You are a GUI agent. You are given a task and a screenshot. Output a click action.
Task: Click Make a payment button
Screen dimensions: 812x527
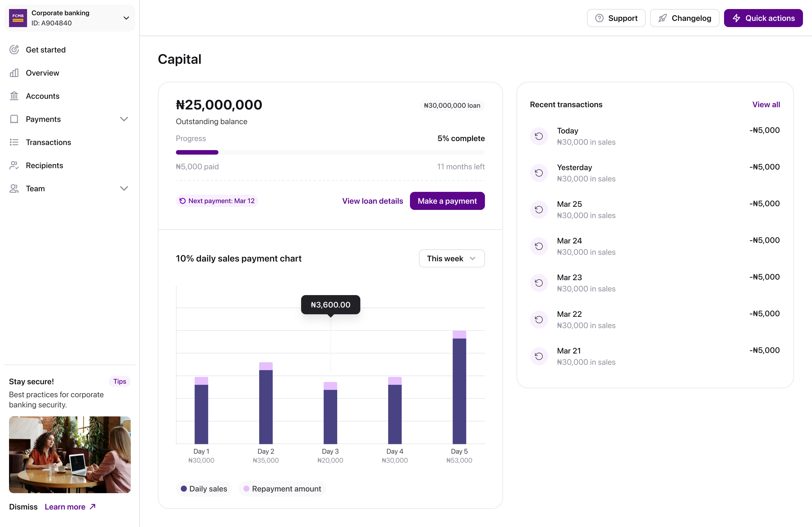(x=447, y=201)
